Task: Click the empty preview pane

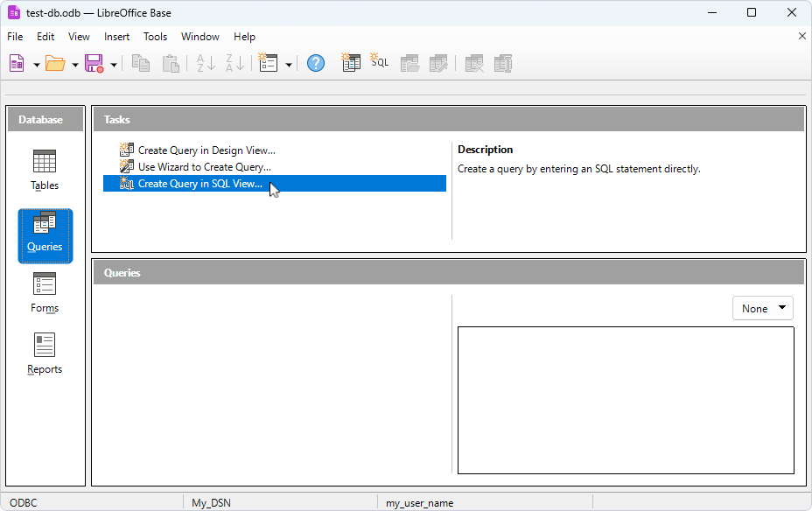Action: coord(626,400)
